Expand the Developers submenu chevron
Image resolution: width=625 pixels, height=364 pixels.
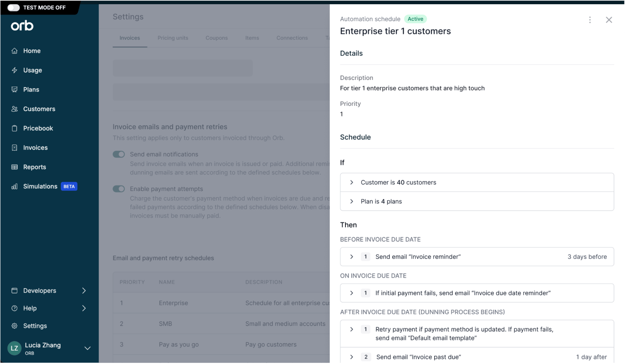coord(84,291)
